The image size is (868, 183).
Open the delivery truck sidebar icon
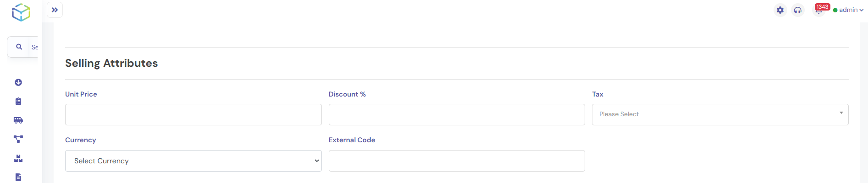coord(18,120)
